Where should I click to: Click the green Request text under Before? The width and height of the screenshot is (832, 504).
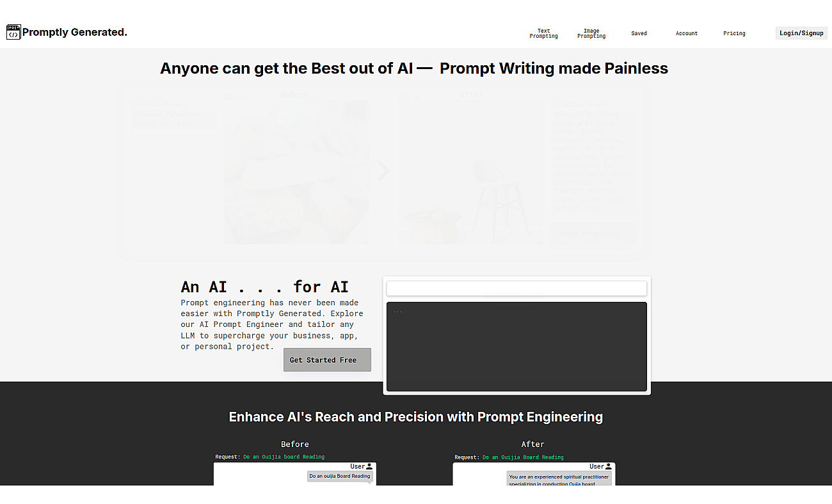tap(284, 457)
